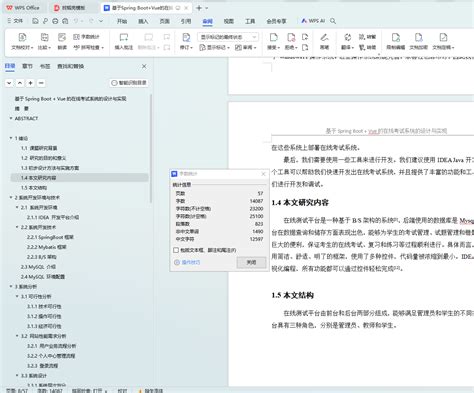The width and height of the screenshot is (474, 393).
Task: Click the 插入批注 insert comment icon
Action: coord(124,42)
